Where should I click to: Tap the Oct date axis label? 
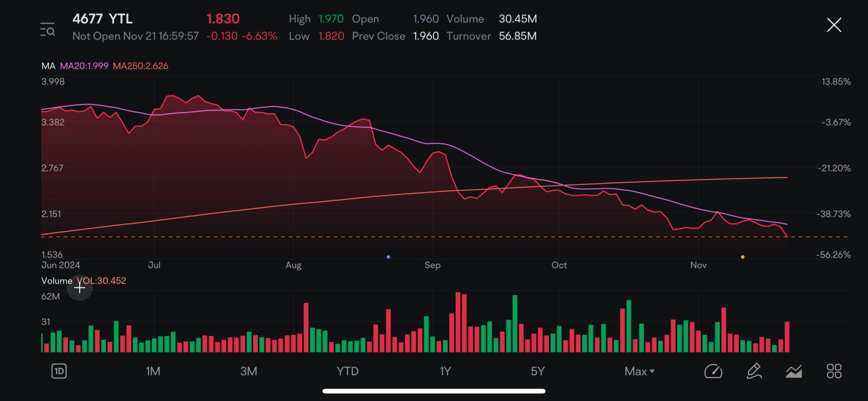pyautogui.click(x=559, y=265)
